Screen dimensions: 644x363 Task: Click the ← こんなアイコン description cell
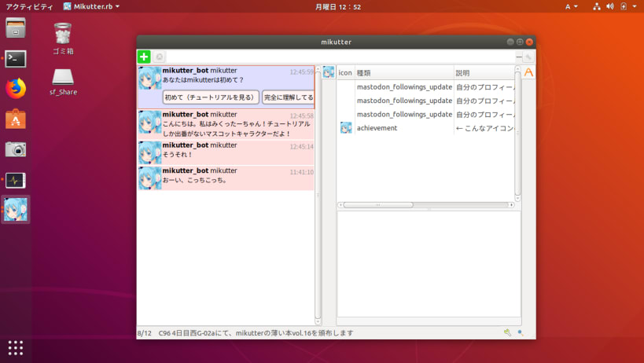pyautogui.click(x=484, y=128)
